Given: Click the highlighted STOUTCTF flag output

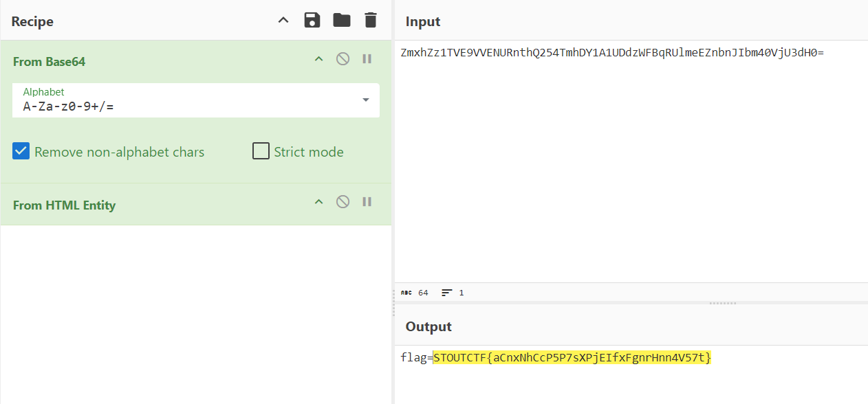Looking at the screenshot, I should pos(572,357).
